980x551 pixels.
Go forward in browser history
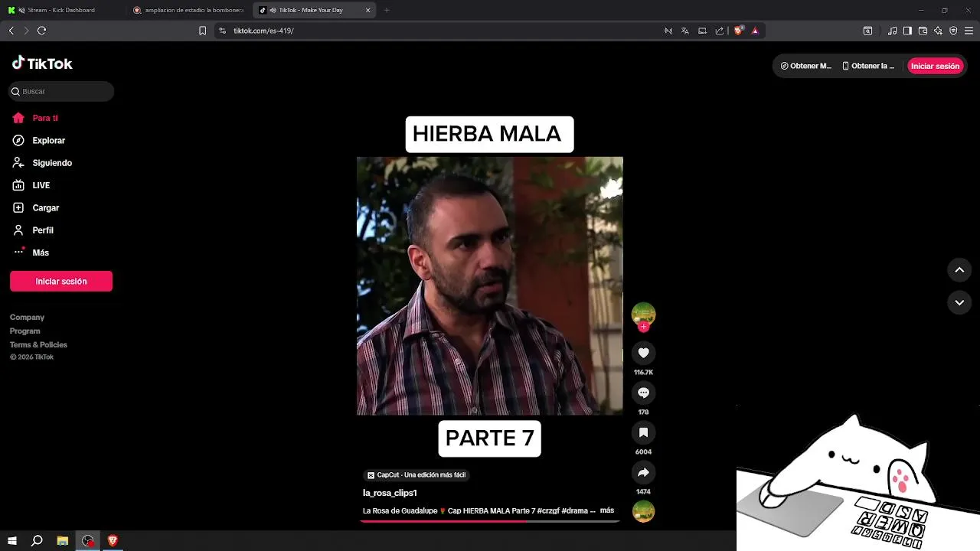pyautogui.click(x=26, y=31)
